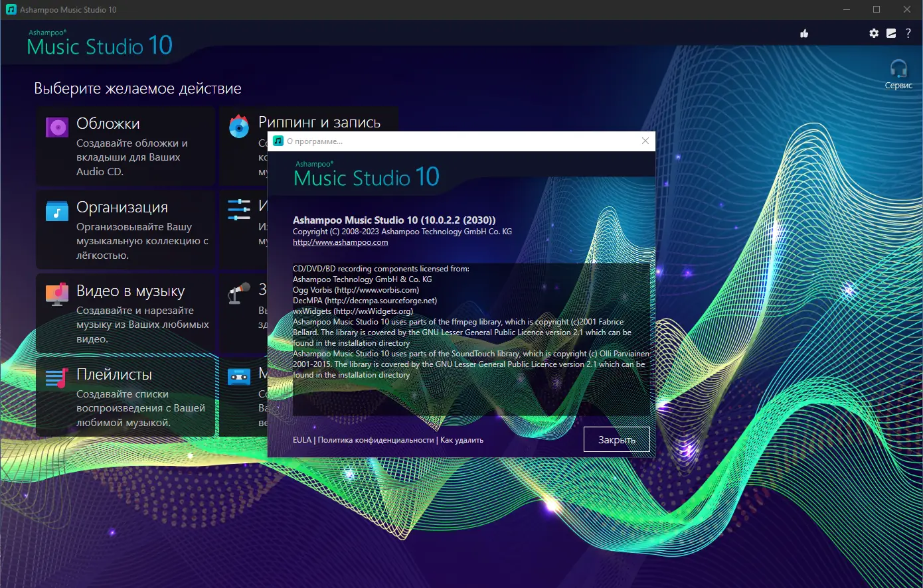The height and width of the screenshot is (588, 923).
Task: Click the CD/DVD/BD recording components line
Action: [x=381, y=269]
